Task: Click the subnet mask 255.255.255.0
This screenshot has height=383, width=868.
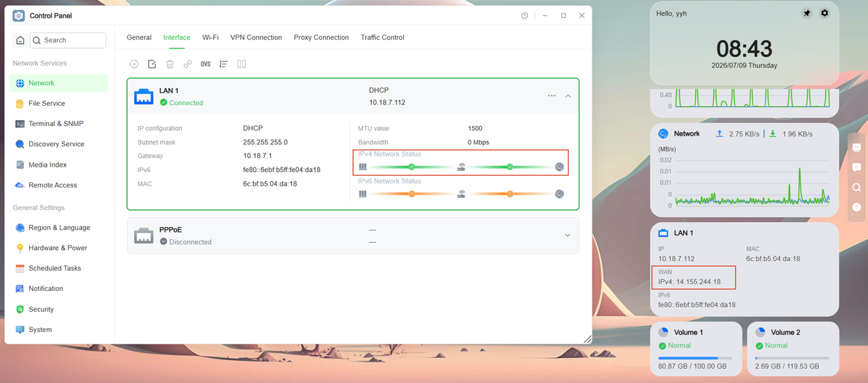Action: click(265, 142)
